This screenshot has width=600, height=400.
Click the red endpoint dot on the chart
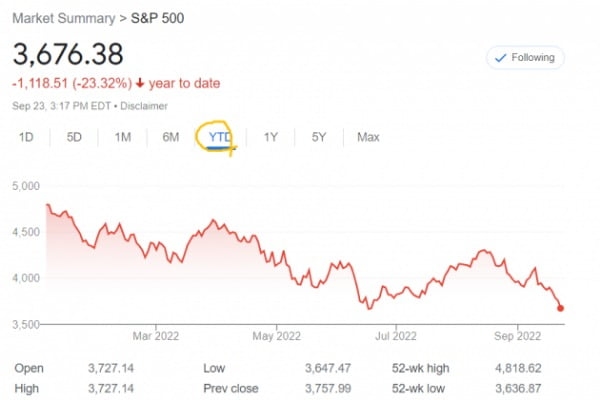(561, 308)
